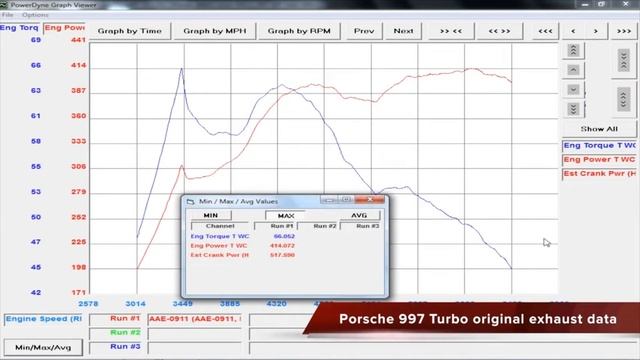
Task: Restore the PowerDyne Graph Viewer window size
Action: pos(602,4)
